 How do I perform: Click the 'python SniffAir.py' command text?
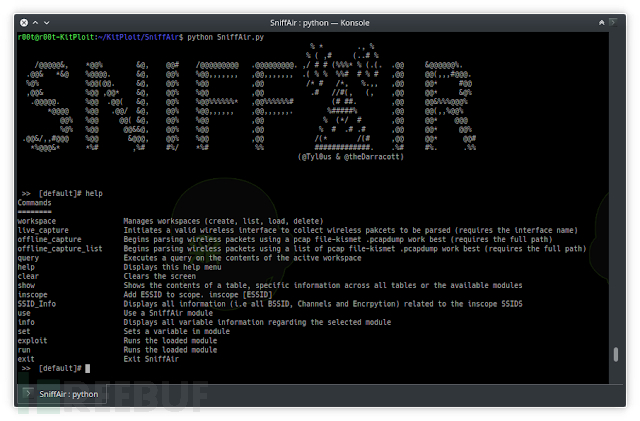(x=225, y=37)
